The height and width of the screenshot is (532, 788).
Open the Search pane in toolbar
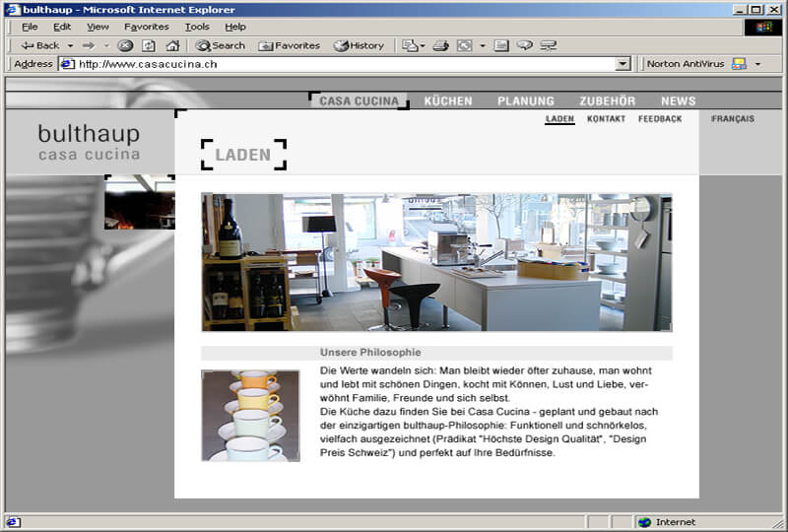click(x=220, y=45)
